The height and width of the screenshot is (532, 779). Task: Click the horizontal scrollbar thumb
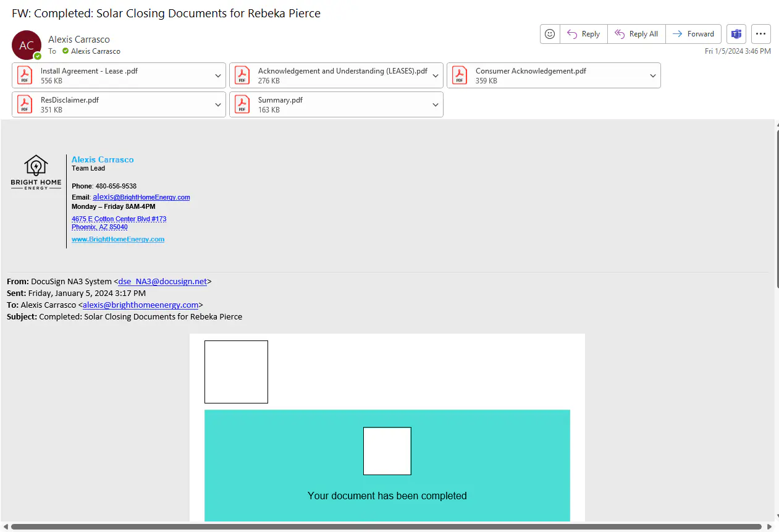(x=387, y=527)
